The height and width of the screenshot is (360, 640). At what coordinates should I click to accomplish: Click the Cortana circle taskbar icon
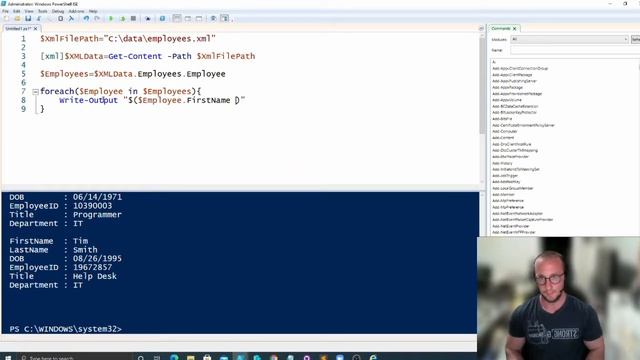[x=141, y=358]
